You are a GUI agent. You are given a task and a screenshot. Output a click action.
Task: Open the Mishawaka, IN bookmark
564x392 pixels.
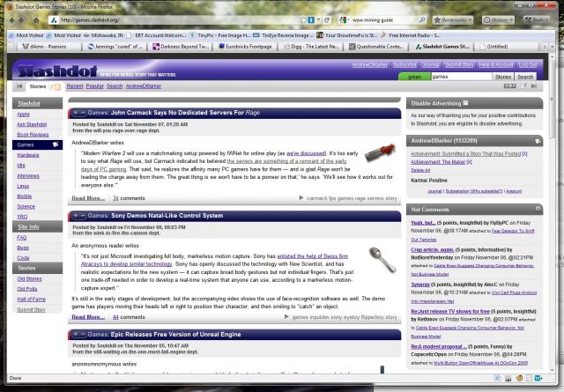tap(104, 35)
